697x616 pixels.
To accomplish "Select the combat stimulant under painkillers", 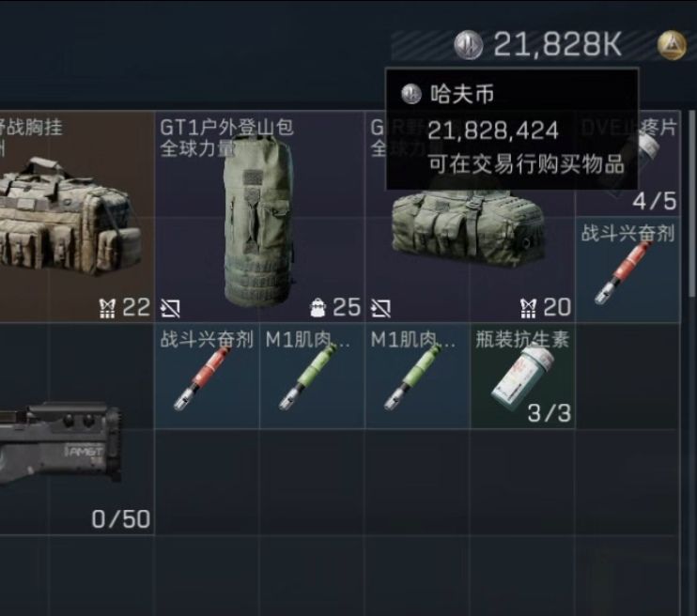I will (x=628, y=269).
